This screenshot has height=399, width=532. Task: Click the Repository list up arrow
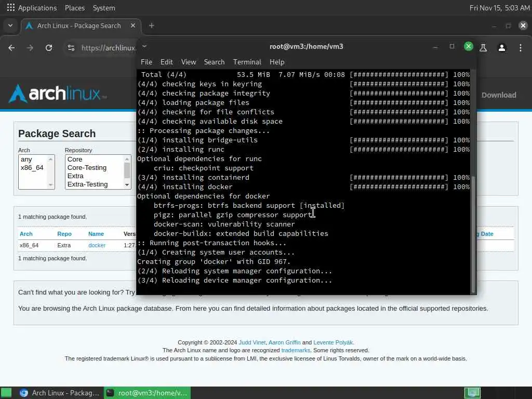127,159
